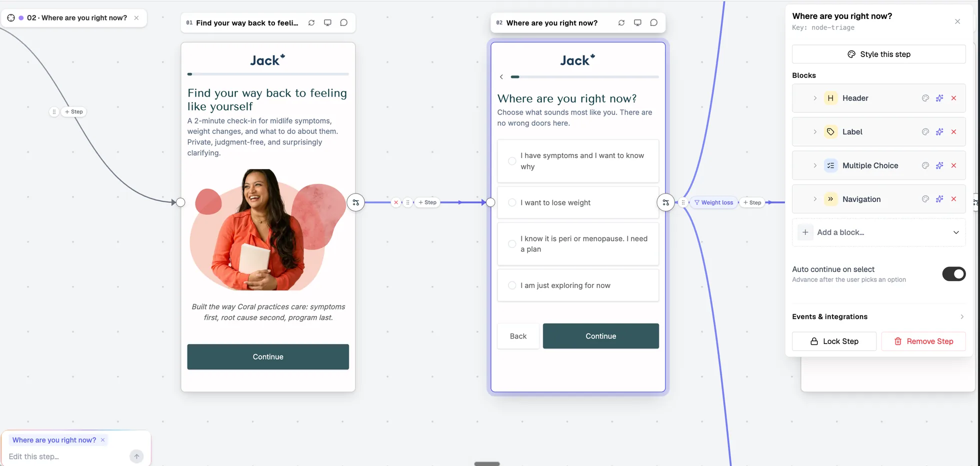980x466 pixels.
Task: Click step 01 input connector circle
Action: (180, 202)
